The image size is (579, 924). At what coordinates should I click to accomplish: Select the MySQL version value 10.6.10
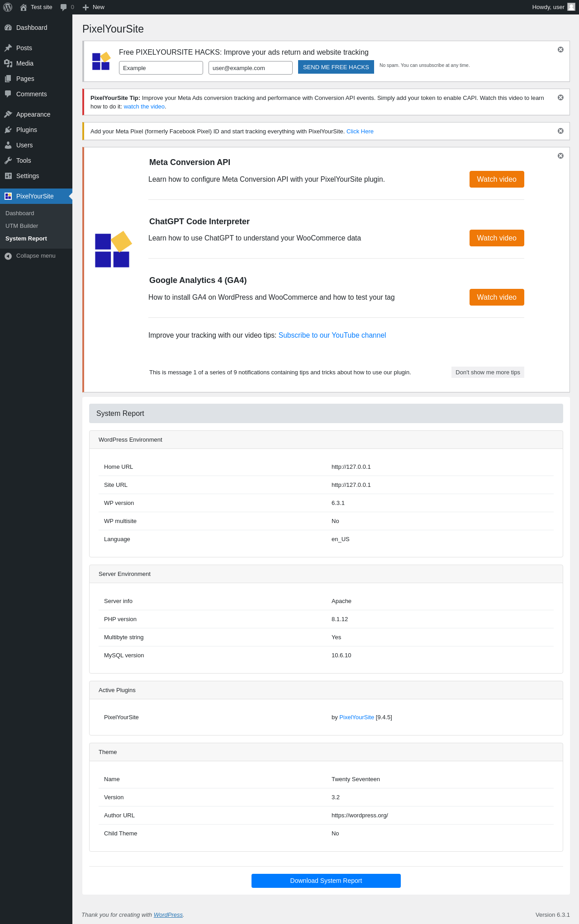tap(341, 655)
